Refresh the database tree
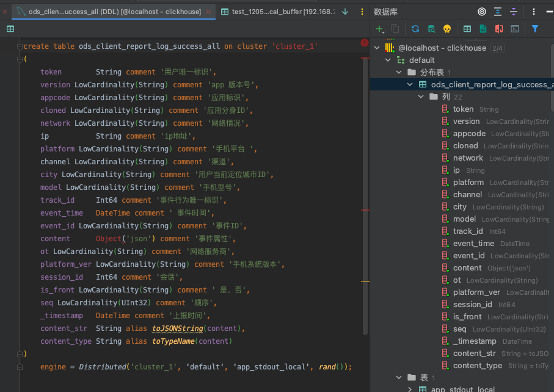 click(415, 29)
